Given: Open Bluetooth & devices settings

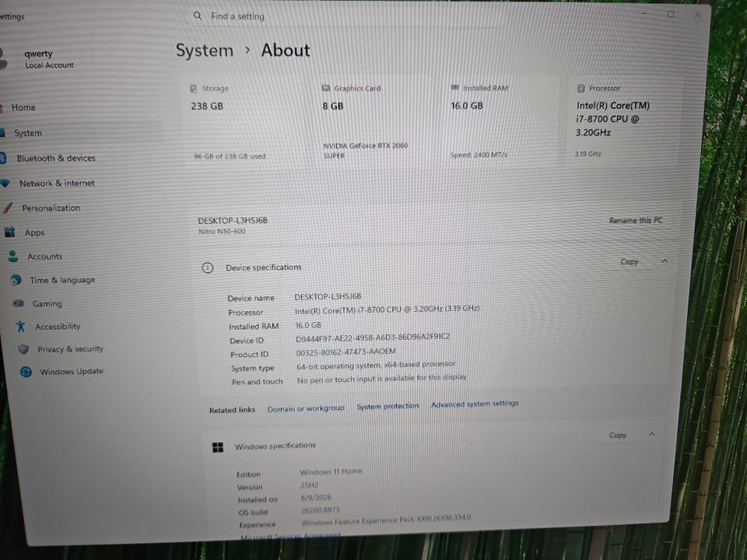Looking at the screenshot, I should click(56, 158).
